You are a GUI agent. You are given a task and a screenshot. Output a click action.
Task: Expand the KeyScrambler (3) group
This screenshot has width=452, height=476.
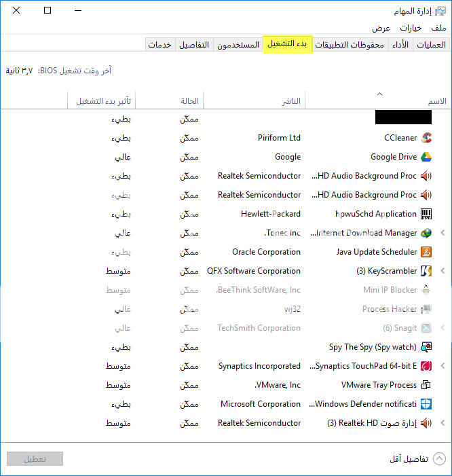coord(443,271)
